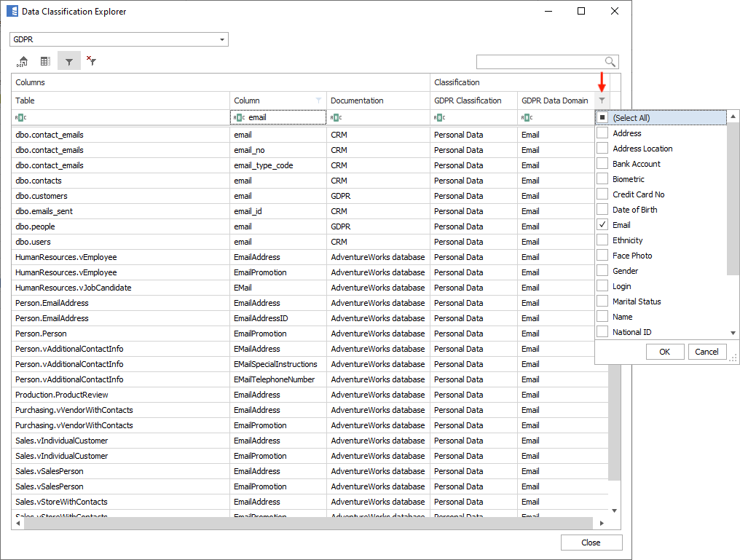
Task: Click the search magnifier icon
Action: (610, 62)
